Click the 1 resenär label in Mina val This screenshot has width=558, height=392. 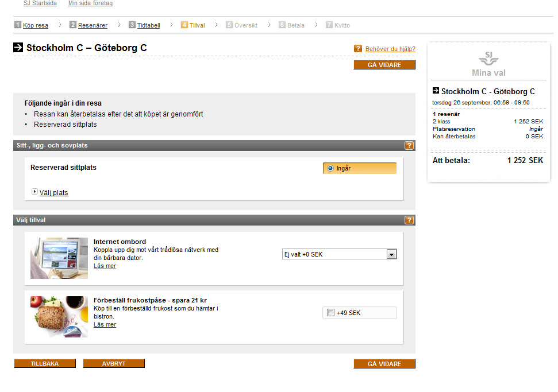447,114
